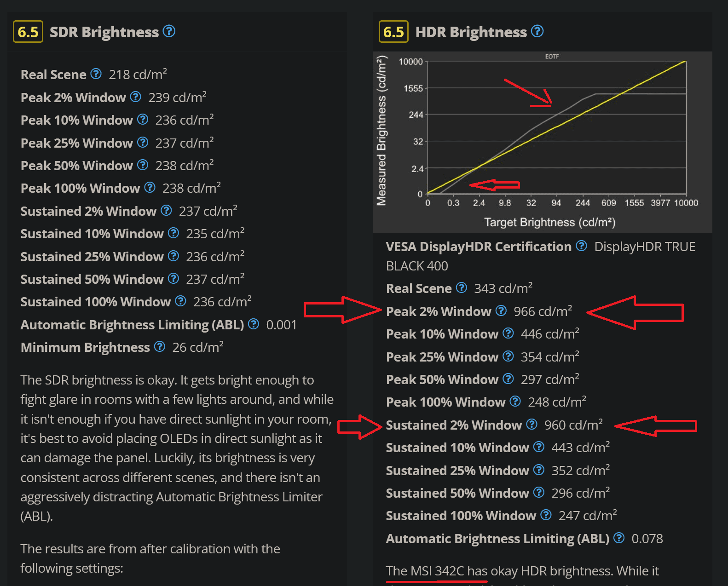This screenshot has width=728, height=586.
Task: Click the 966 cd/m² HDR peak value
Action: pos(543,311)
